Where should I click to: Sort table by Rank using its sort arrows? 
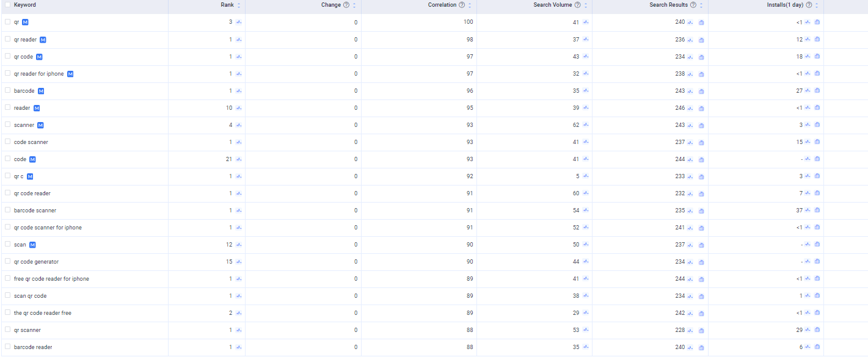(239, 5)
